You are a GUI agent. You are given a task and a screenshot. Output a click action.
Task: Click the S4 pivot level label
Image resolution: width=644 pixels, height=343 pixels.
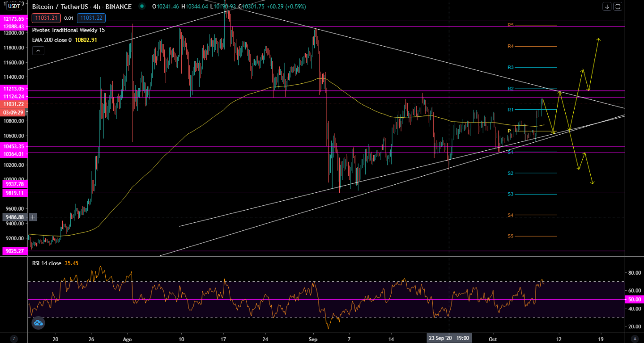pos(510,215)
